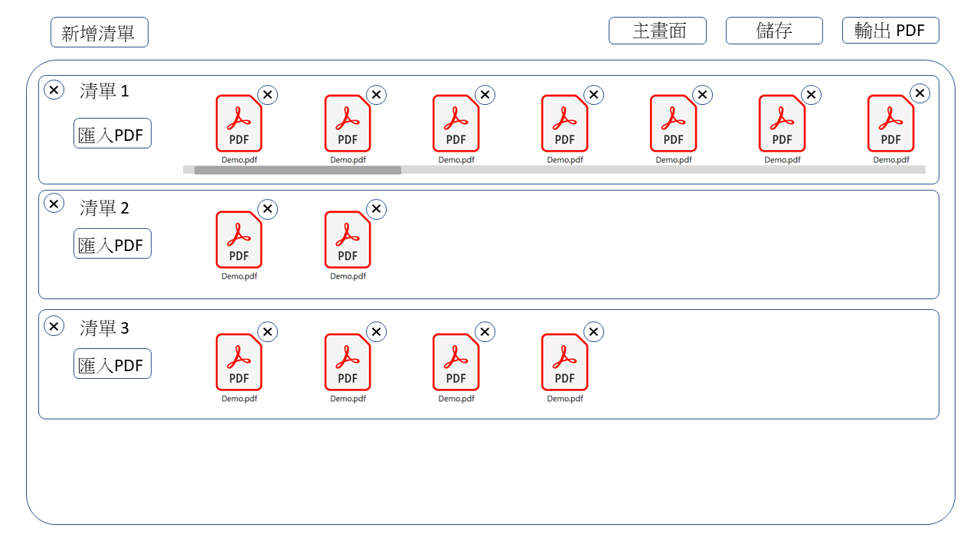Remove third PDF from 清單 1

click(485, 95)
